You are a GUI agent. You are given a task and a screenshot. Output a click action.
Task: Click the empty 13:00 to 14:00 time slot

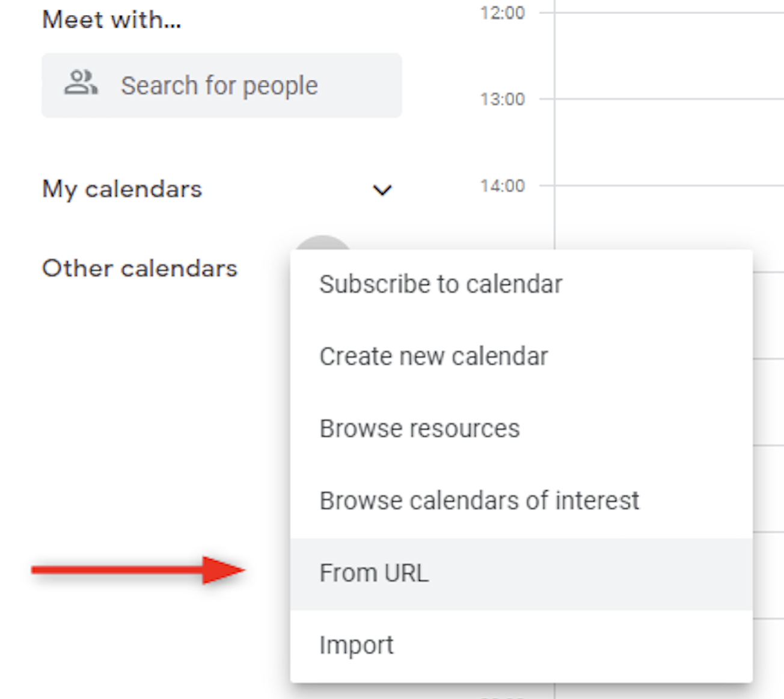667,142
